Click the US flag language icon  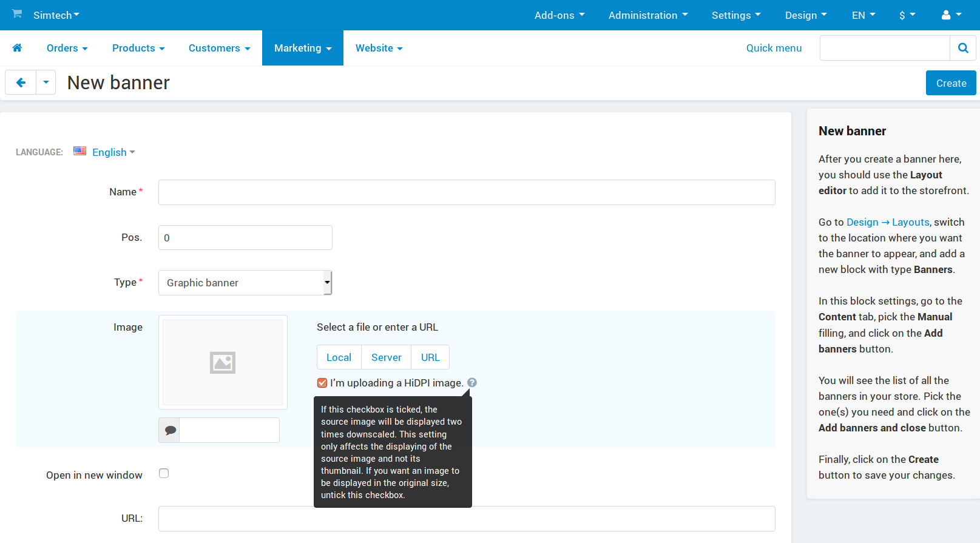coord(79,151)
